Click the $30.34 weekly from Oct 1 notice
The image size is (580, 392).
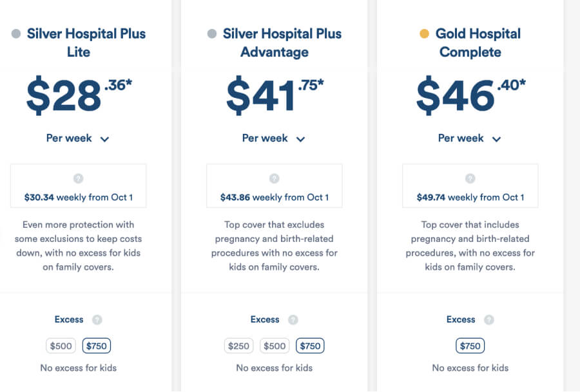(78, 197)
